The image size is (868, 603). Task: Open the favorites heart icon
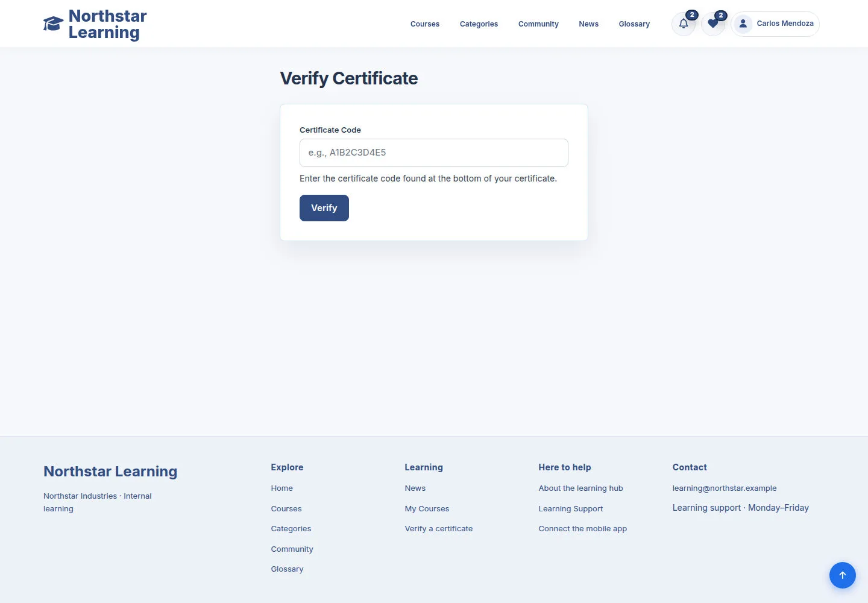click(713, 24)
